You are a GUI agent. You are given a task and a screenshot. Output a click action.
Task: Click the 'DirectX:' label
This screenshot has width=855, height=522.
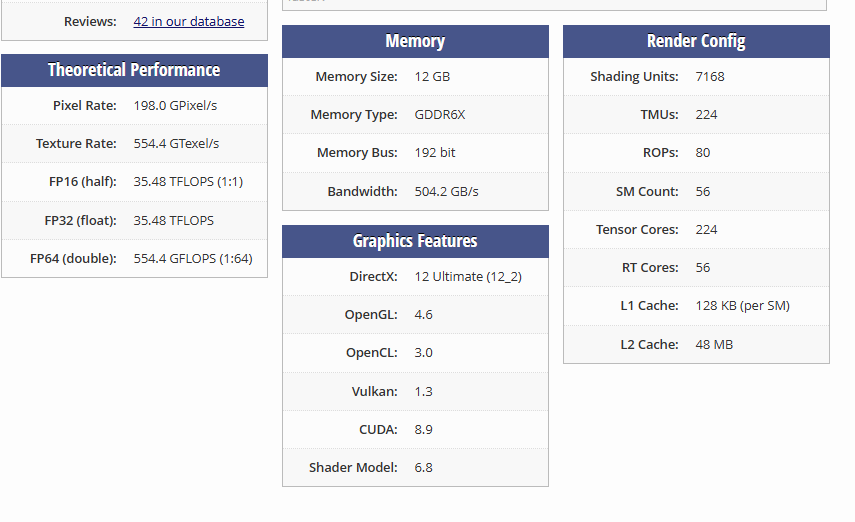[x=373, y=277]
